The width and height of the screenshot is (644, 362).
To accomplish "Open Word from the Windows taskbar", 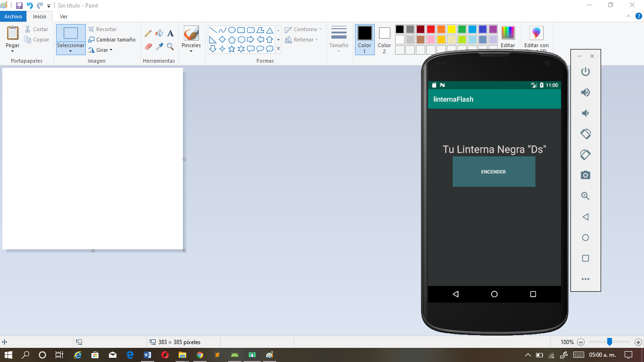I will [148, 355].
